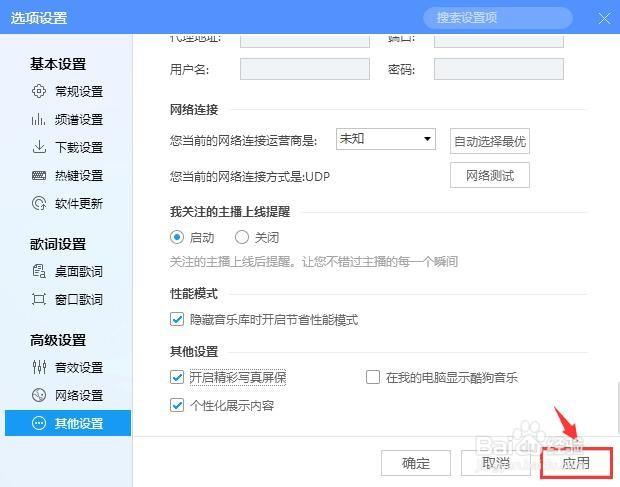
Task: Select 软件更新 label
Action: click(x=79, y=204)
